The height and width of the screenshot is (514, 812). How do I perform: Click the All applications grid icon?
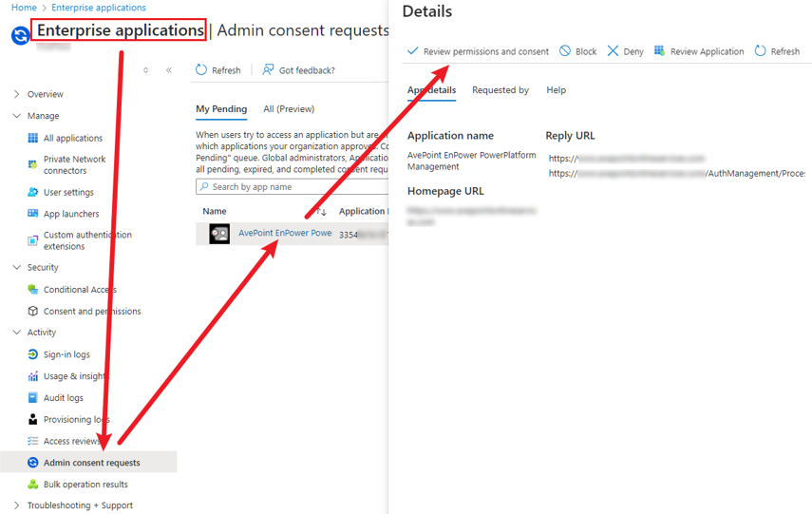coord(32,138)
